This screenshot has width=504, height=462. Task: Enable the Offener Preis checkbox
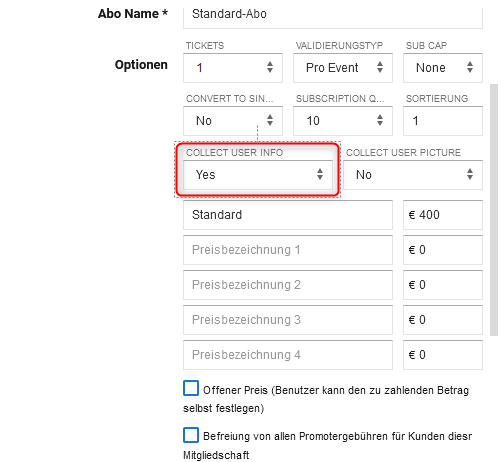point(191,388)
